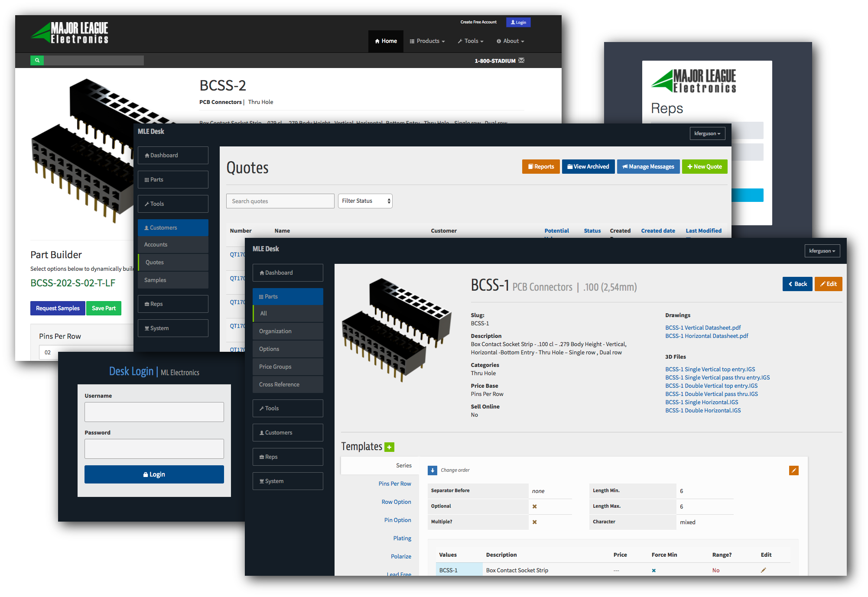
Task: Open the Filter Status dropdown
Action: (365, 201)
